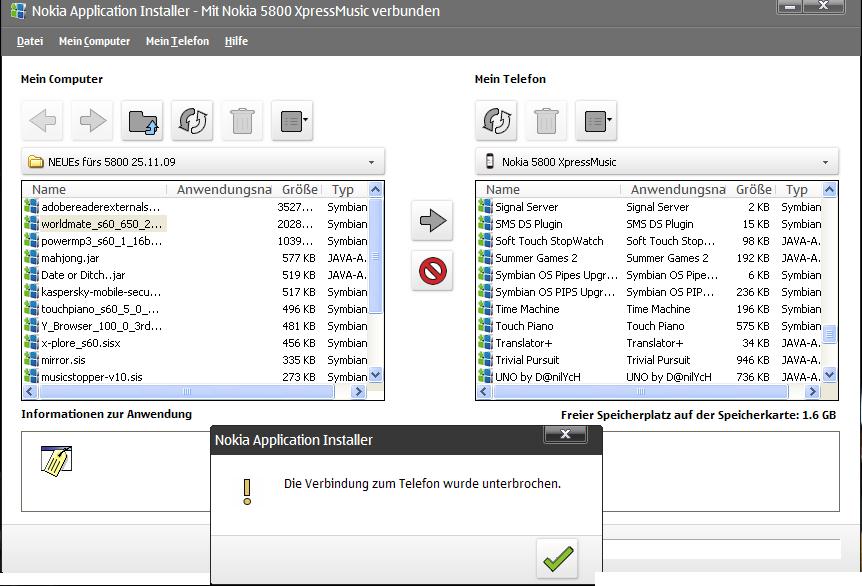Select touchpiano_s60_5_0 file
Screen dimensions: 862x586
[x=196, y=309]
